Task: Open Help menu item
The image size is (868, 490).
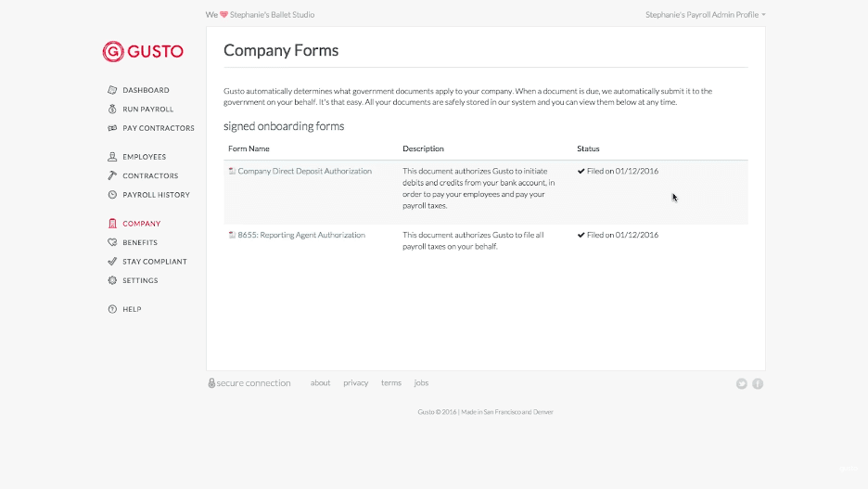Action: (132, 309)
